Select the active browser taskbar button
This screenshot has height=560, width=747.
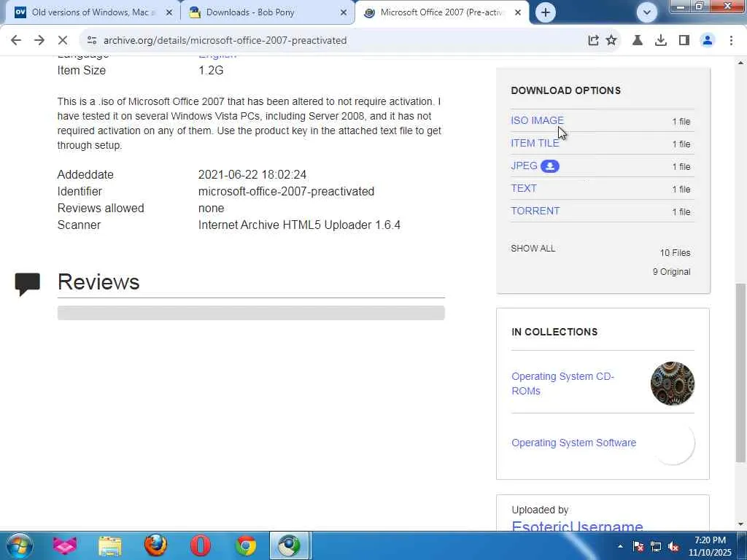click(290, 545)
